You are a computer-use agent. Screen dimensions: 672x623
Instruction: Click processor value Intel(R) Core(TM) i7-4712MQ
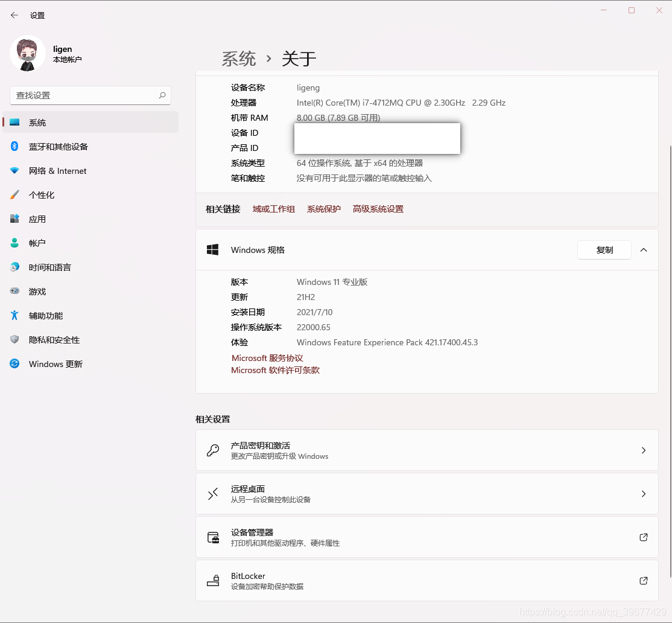(401, 103)
